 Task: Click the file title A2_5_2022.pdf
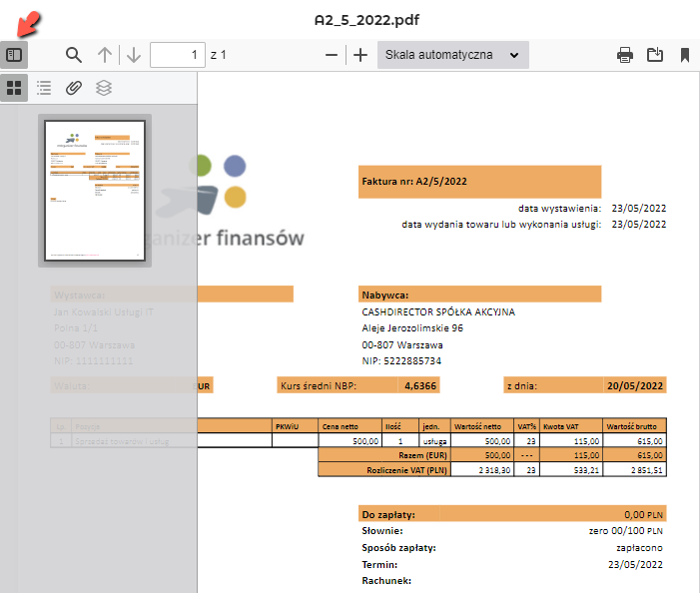[x=366, y=20]
